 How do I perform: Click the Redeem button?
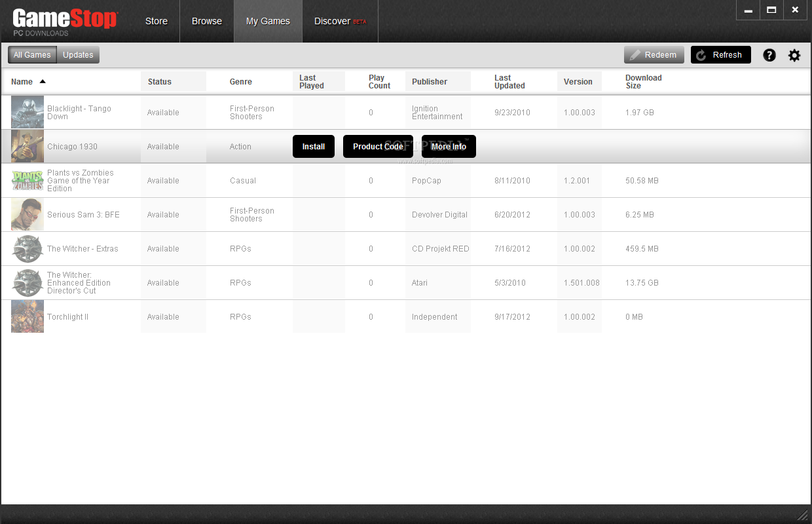pyautogui.click(x=654, y=55)
